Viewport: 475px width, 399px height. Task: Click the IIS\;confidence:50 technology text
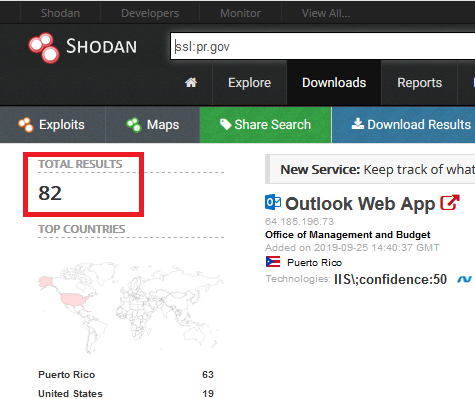pyautogui.click(x=390, y=279)
